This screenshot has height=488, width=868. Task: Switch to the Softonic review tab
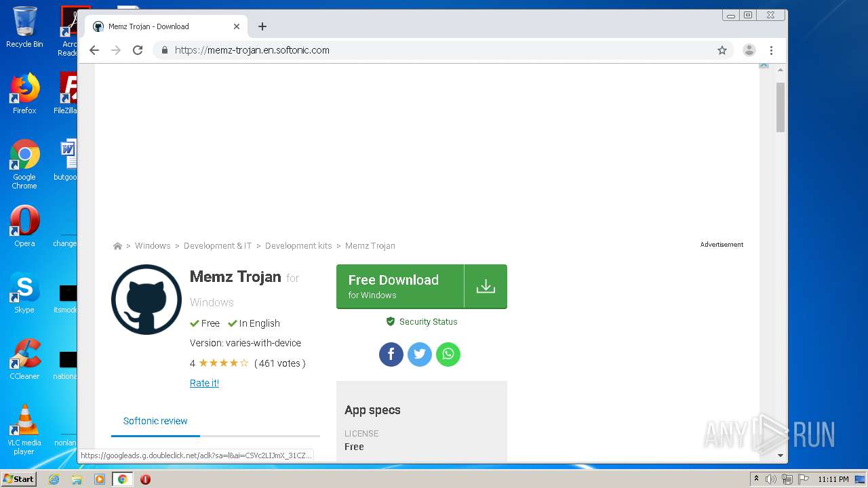coord(155,421)
